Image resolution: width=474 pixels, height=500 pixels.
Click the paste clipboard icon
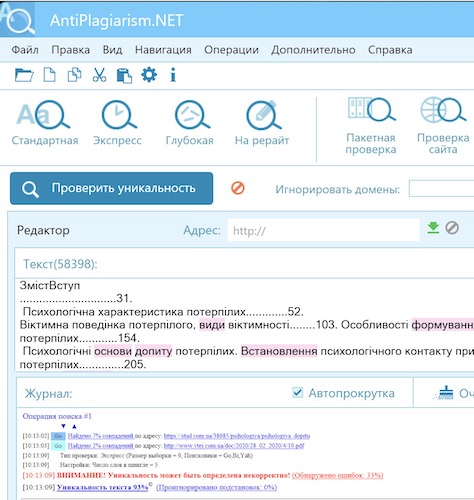(x=124, y=75)
